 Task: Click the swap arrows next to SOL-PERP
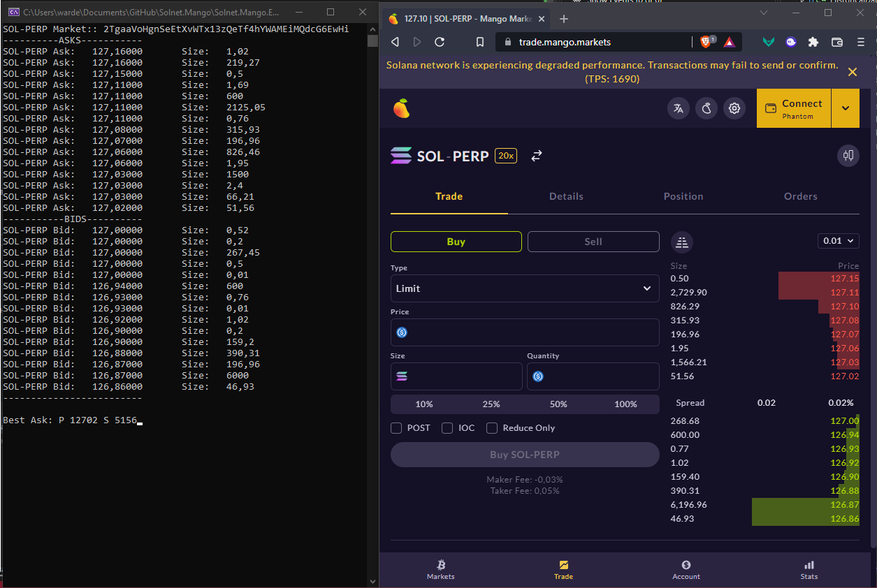pyautogui.click(x=536, y=156)
